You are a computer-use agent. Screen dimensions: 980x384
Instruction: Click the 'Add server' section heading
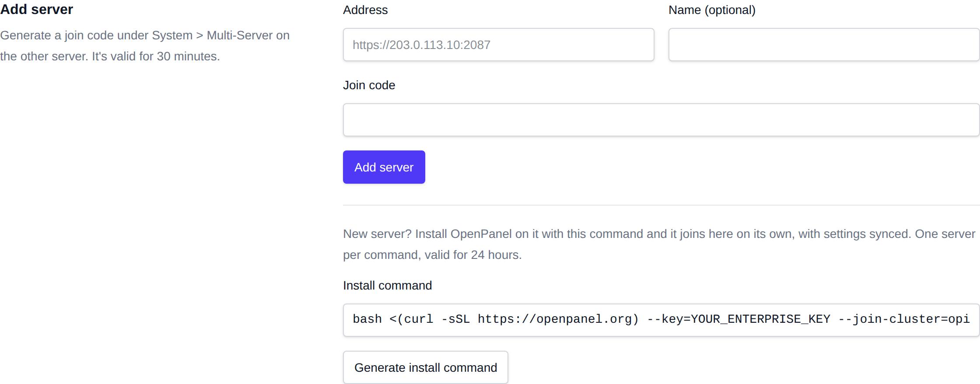37,10
